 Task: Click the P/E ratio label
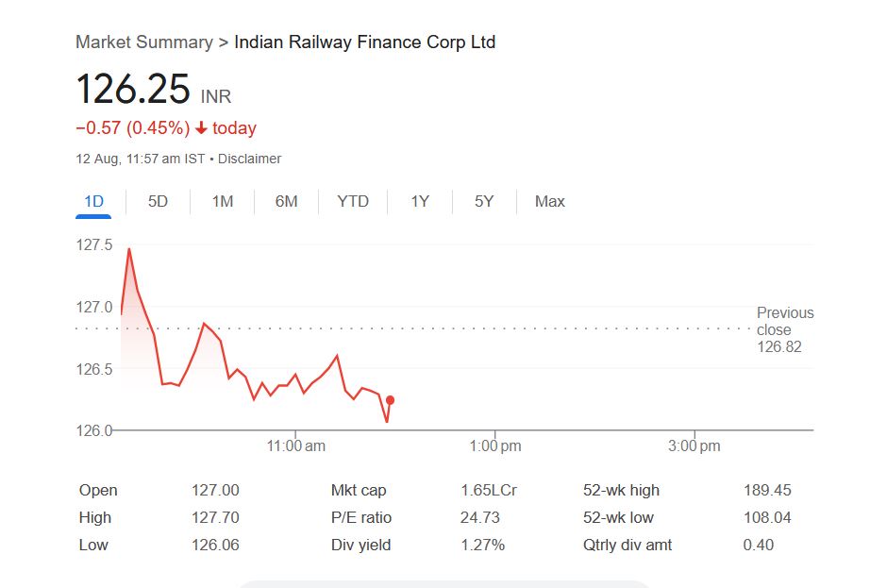tap(361, 517)
